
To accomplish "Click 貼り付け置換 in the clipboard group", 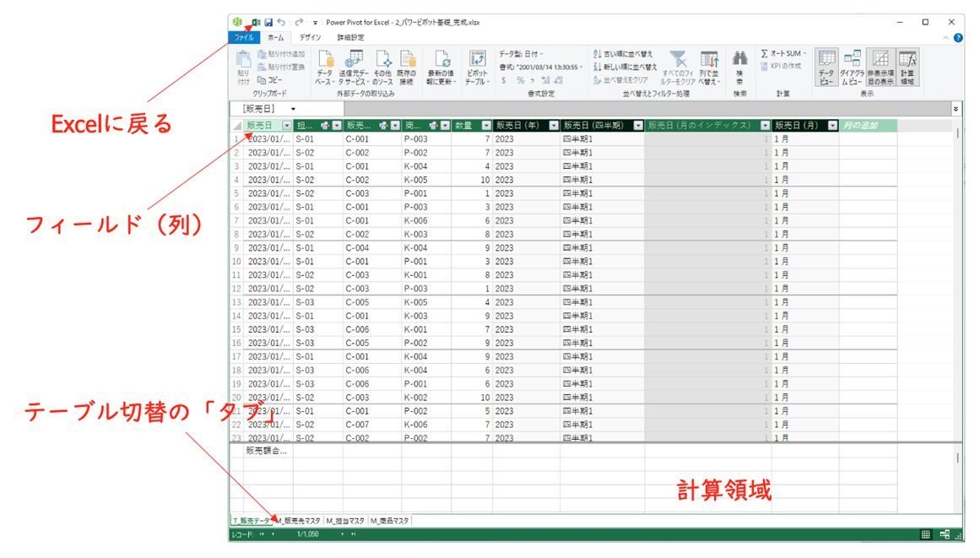I will (x=281, y=67).
